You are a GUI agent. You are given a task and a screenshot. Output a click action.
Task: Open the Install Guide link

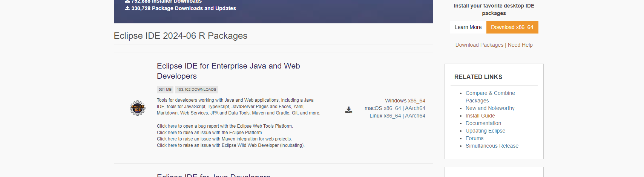pos(480,116)
